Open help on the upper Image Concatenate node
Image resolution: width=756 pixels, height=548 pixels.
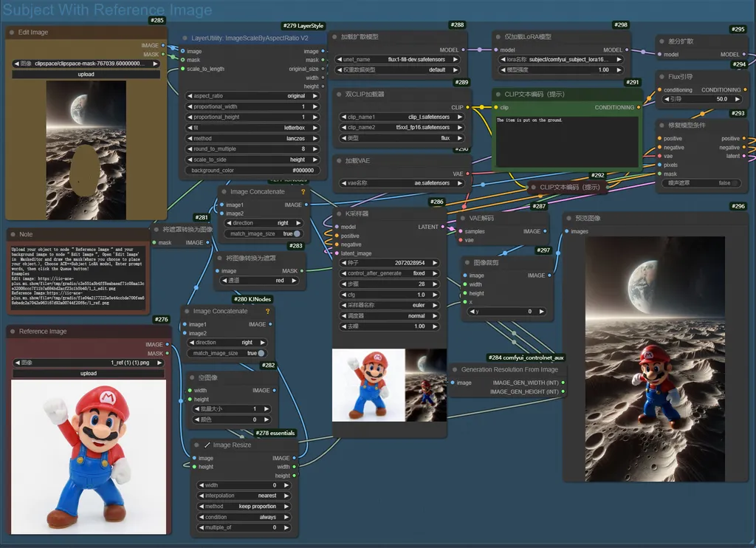303,192
